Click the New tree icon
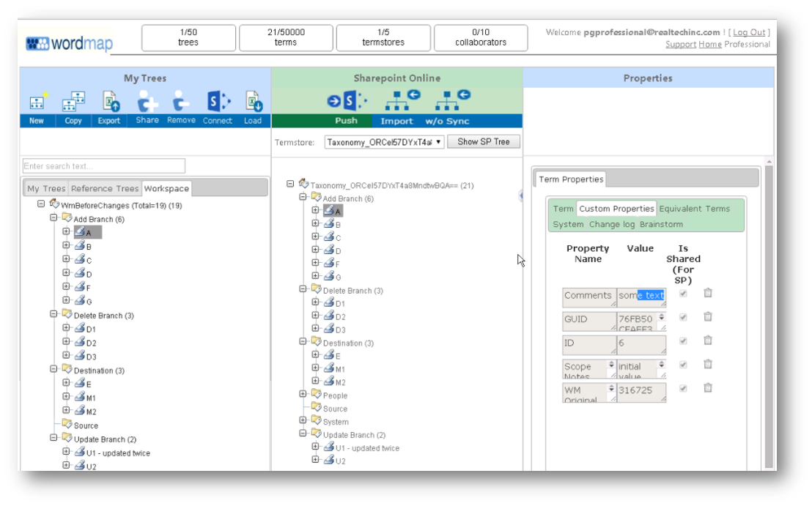The image size is (812, 506). click(37, 103)
